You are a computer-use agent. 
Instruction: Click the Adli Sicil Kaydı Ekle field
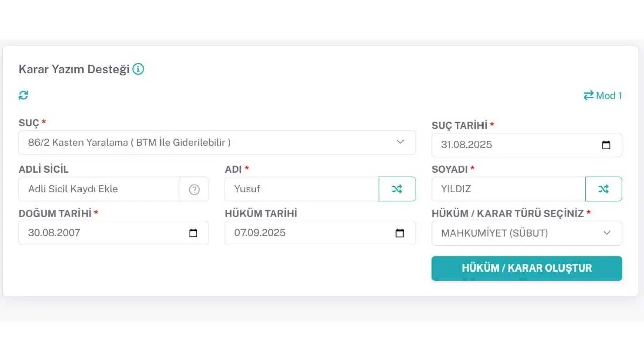[99, 189]
